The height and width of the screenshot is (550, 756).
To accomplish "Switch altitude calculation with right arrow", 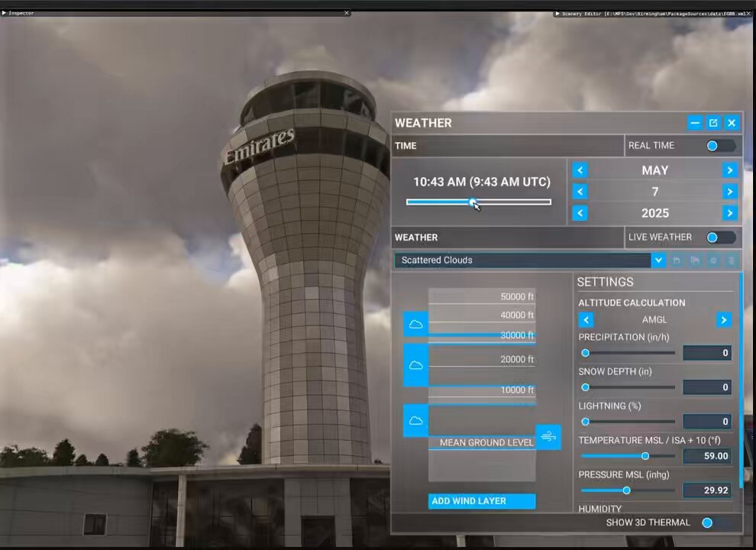I will (724, 320).
